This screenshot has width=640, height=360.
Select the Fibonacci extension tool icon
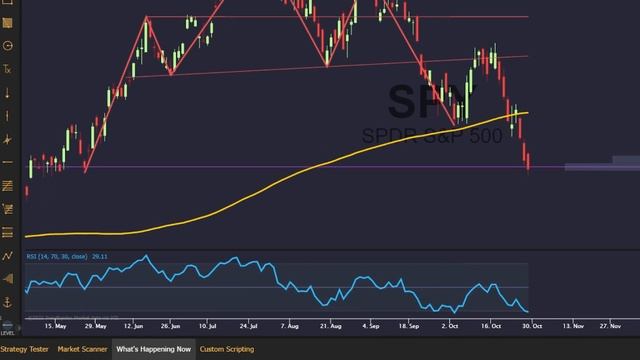click(x=7, y=209)
